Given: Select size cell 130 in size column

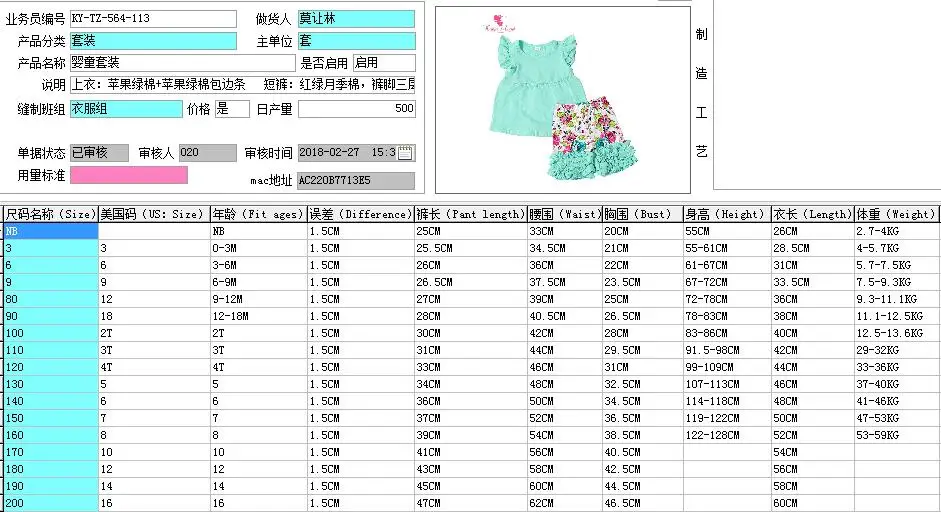Looking at the screenshot, I should [51, 384].
